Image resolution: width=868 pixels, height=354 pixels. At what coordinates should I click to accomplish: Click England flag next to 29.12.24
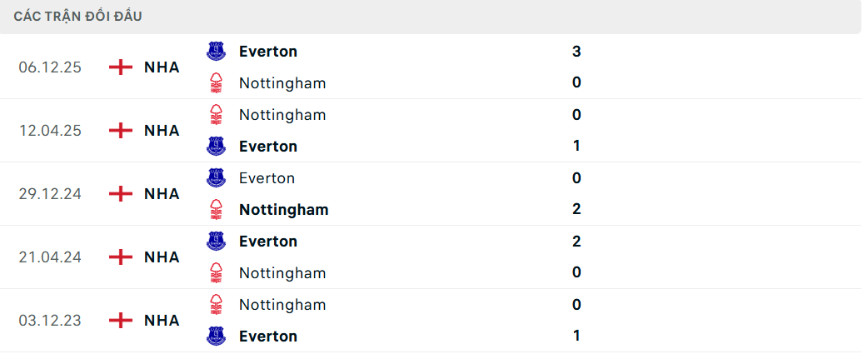tap(121, 194)
